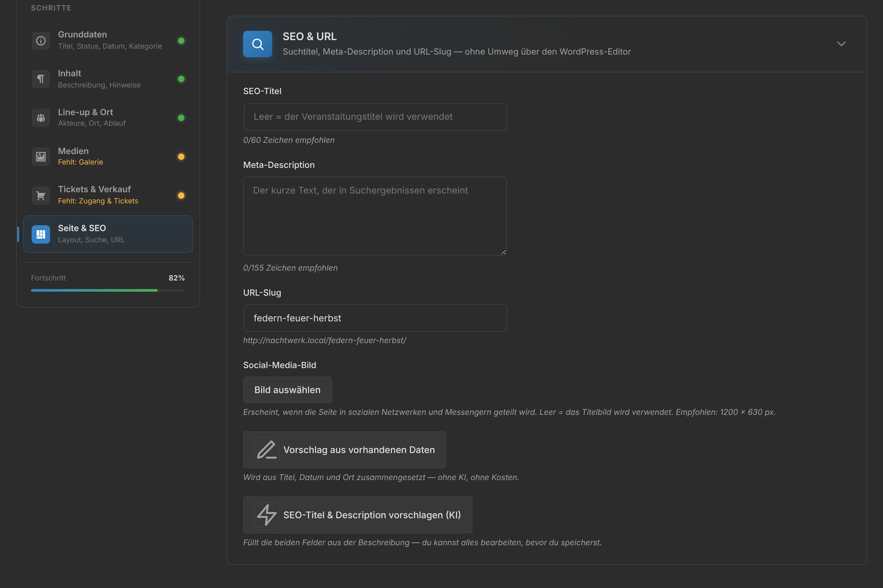Click yellow status dot next to Medien

[x=181, y=157]
